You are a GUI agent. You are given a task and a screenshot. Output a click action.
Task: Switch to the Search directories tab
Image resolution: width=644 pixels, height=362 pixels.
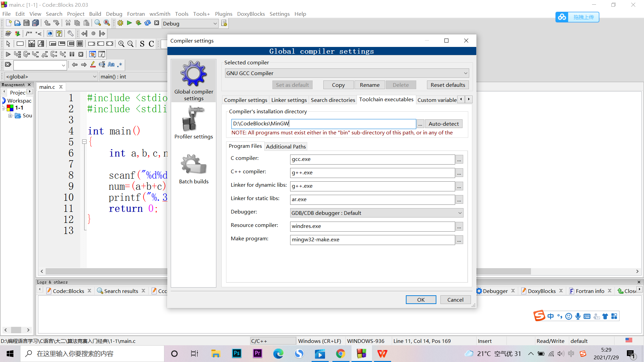333,100
